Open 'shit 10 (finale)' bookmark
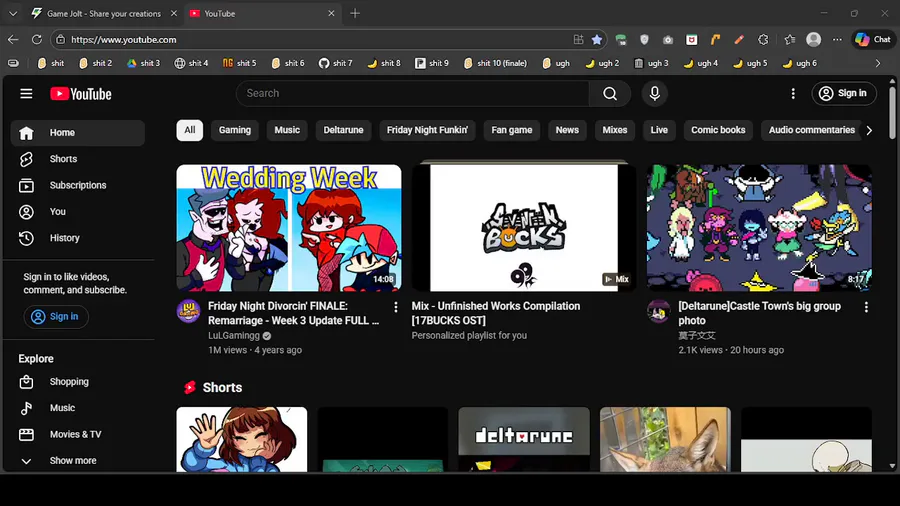The height and width of the screenshot is (506, 900). 495,64
